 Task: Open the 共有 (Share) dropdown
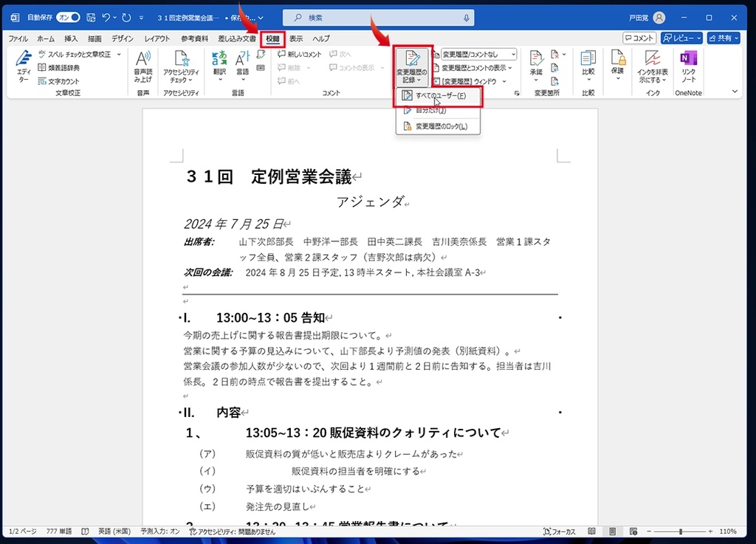point(724,38)
